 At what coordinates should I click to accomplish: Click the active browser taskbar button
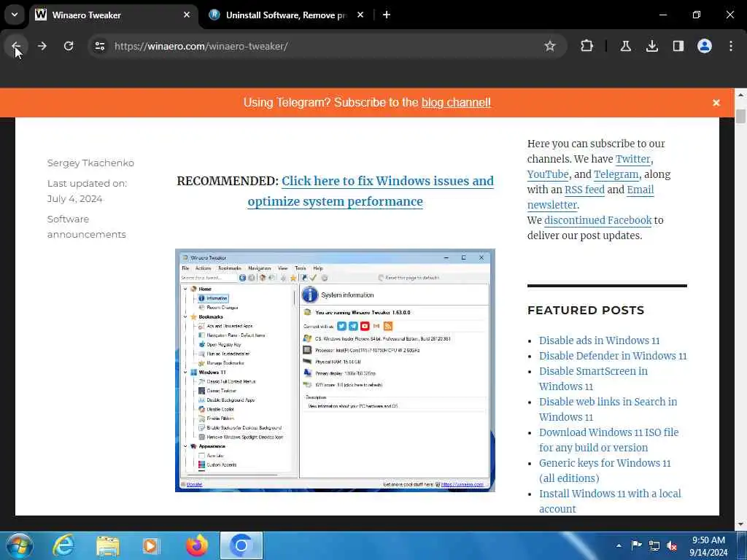(241, 545)
